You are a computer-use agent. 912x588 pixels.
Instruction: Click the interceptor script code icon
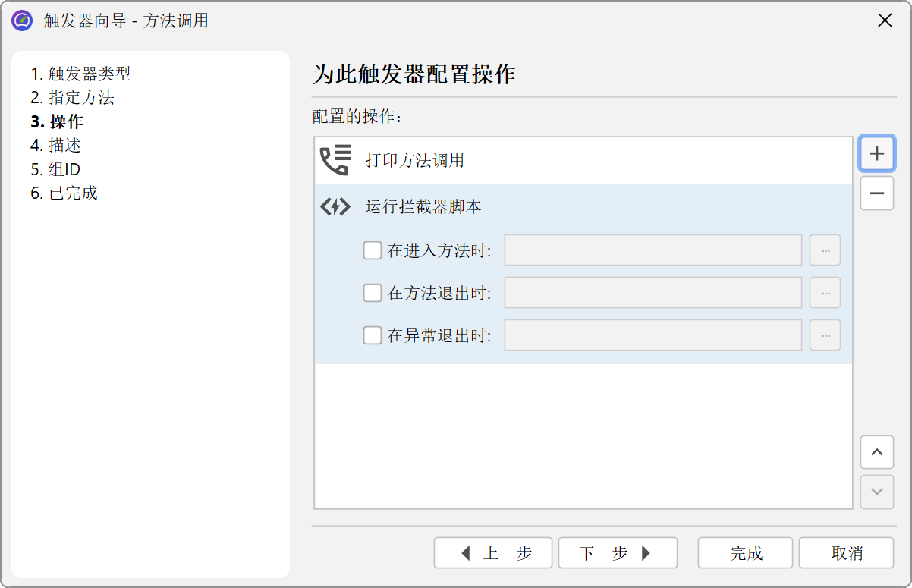pos(335,206)
